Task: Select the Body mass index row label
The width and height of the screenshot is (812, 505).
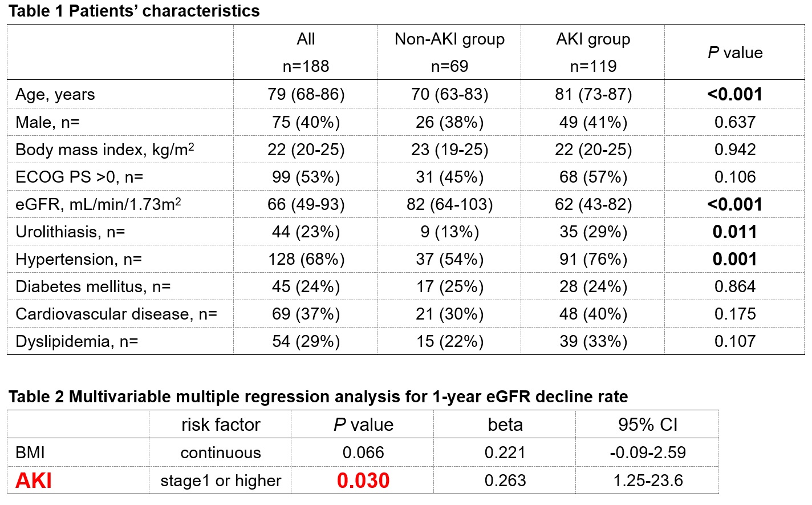Action: coord(105,150)
